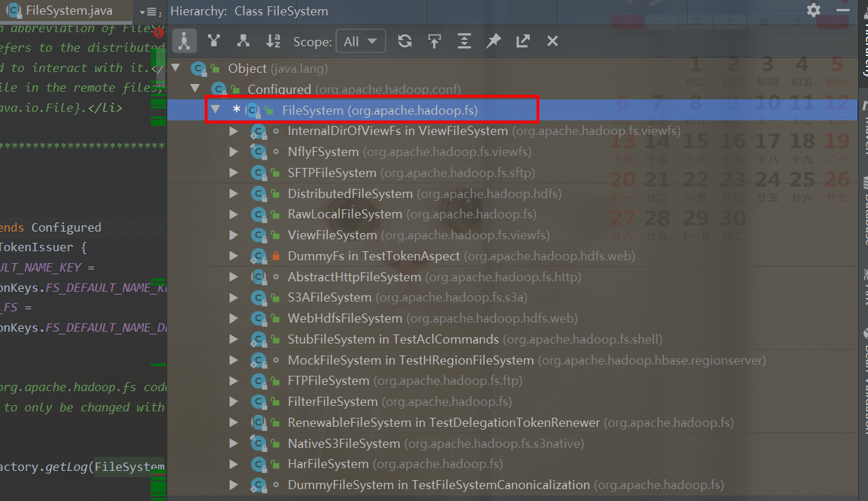Open the Scope dropdown showing All
868x501 pixels.
[x=360, y=41]
